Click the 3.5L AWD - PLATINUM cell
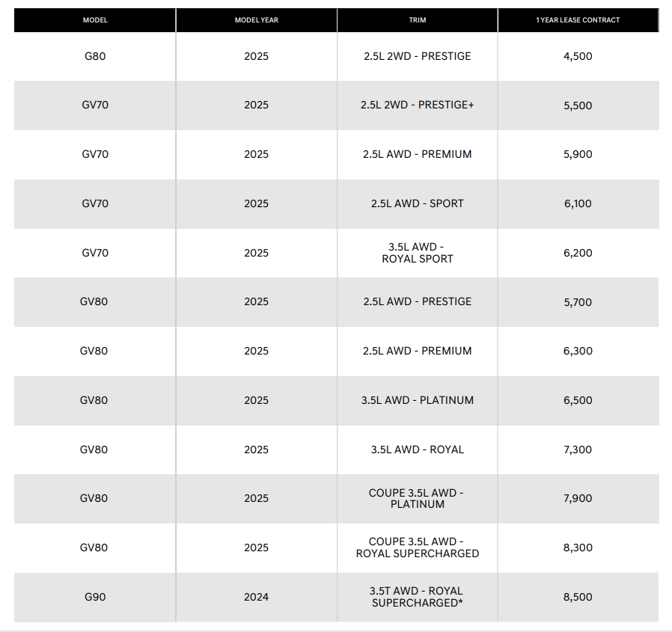672x632 pixels. coord(418,400)
